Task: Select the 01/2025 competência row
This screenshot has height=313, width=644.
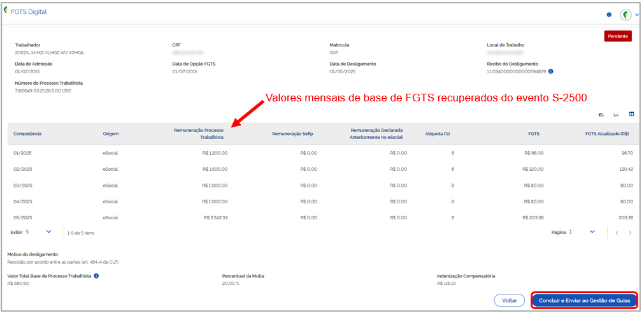Action: [x=323, y=153]
